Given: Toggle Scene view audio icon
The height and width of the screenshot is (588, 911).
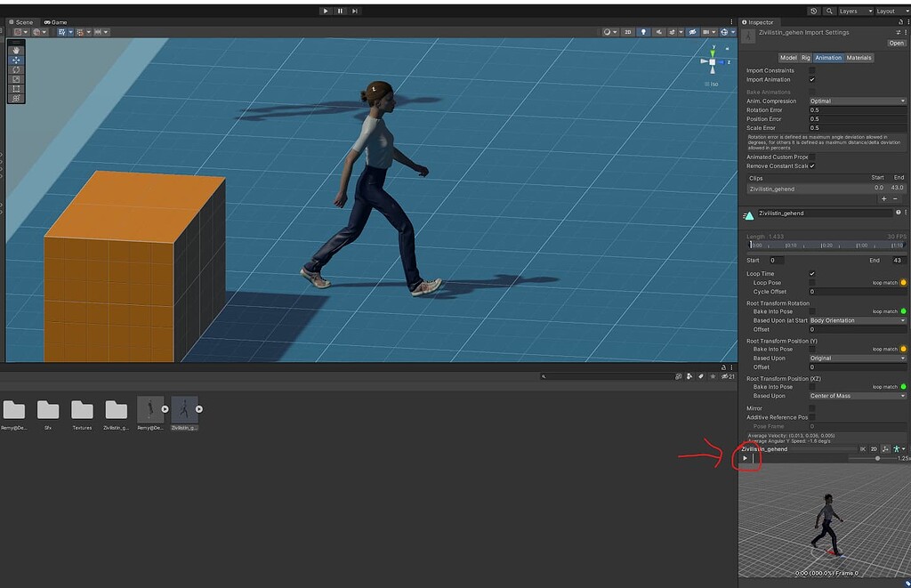Looking at the screenshot, I should point(659,31).
